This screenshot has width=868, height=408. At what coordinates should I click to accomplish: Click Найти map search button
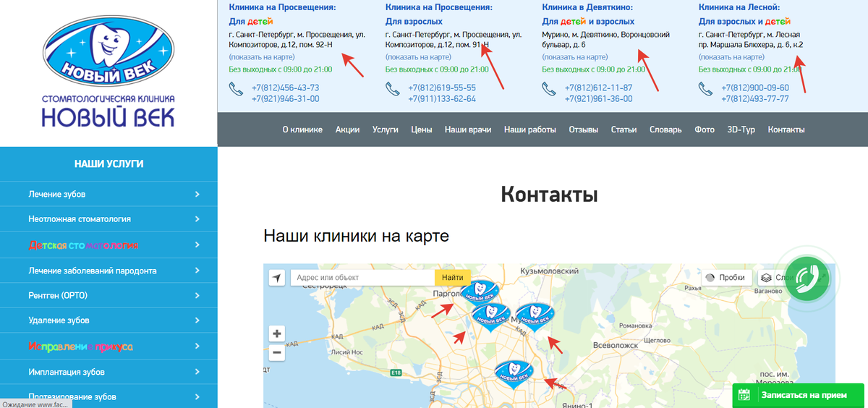[x=453, y=278]
